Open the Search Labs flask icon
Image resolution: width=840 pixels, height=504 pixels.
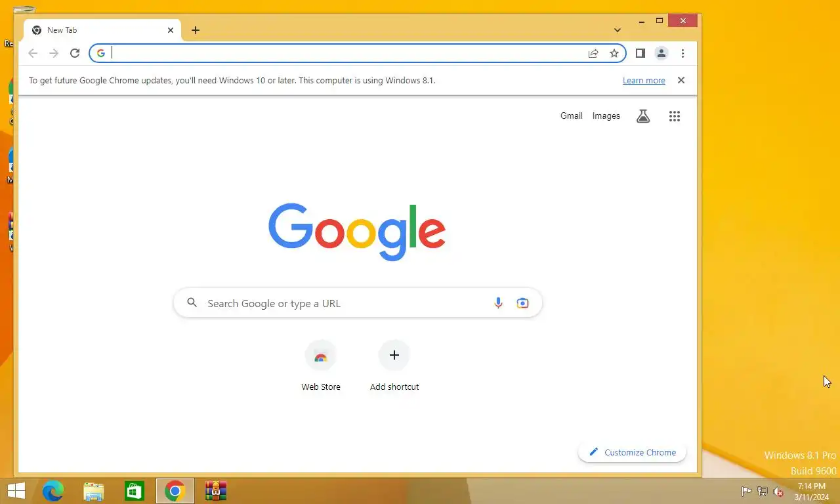click(x=643, y=116)
